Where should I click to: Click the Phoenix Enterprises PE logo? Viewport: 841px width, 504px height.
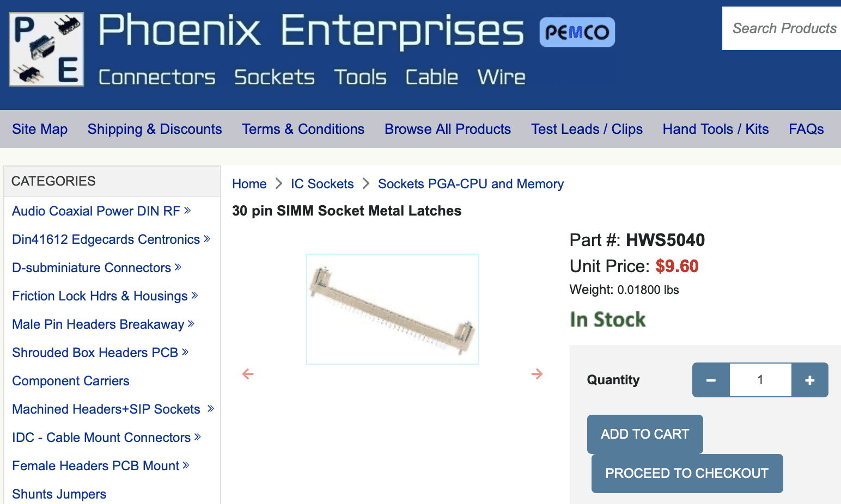point(47,50)
